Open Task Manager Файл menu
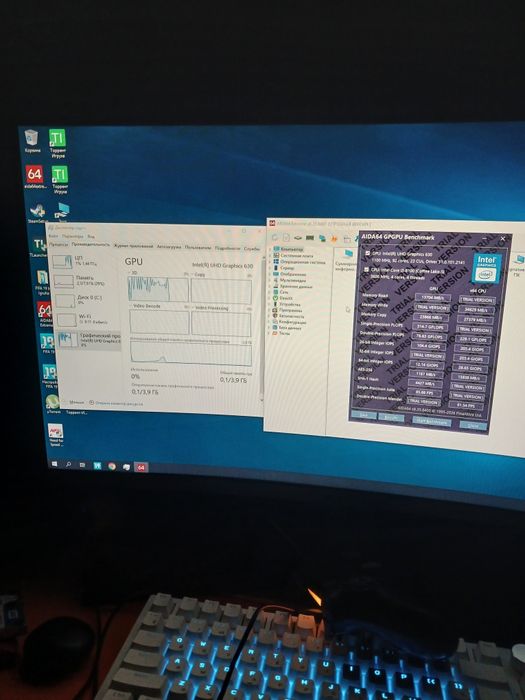The image size is (525, 700). coord(53,236)
